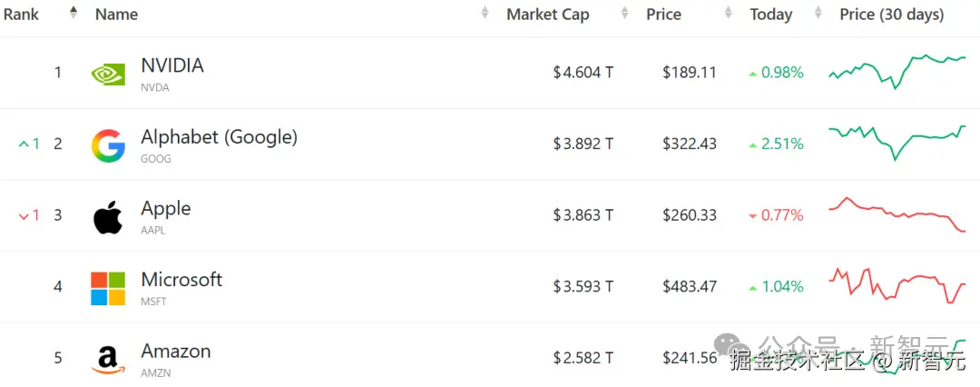Sort by Price column sort arrows
The width and height of the screenshot is (980, 387).
(728, 14)
